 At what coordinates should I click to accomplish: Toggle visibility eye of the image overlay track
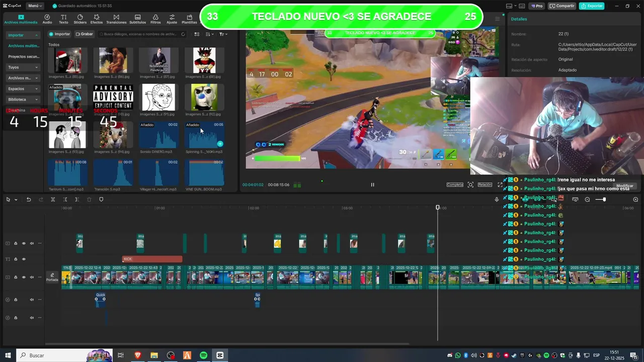pos(23,243)
